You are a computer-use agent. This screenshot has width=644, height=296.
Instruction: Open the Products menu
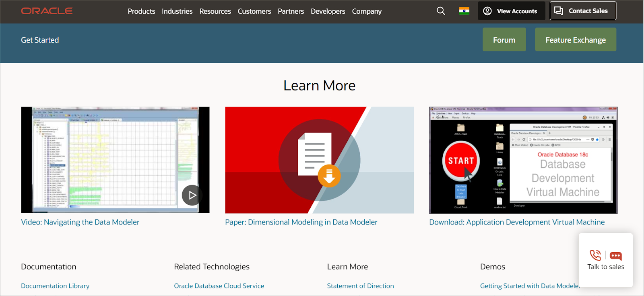[141, 11]
